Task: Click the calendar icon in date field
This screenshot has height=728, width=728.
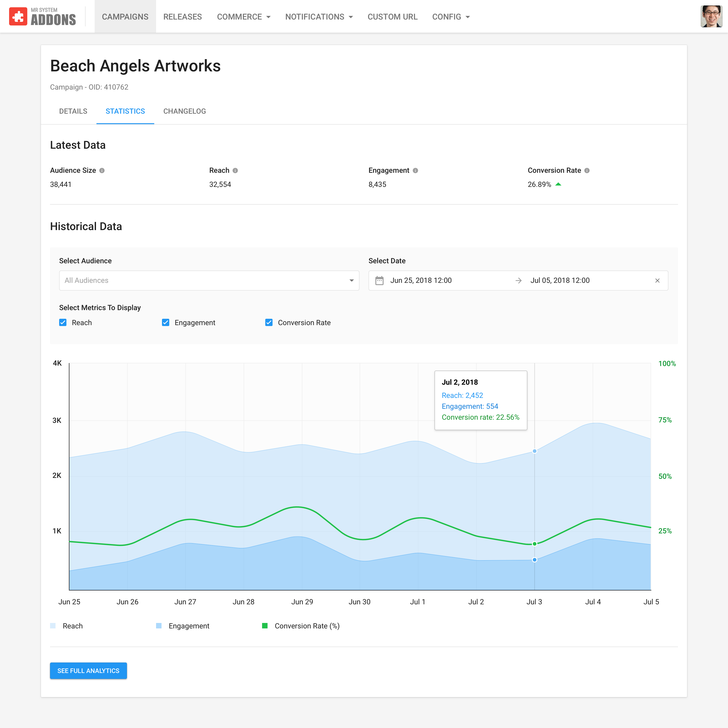Action: (379, 280)
